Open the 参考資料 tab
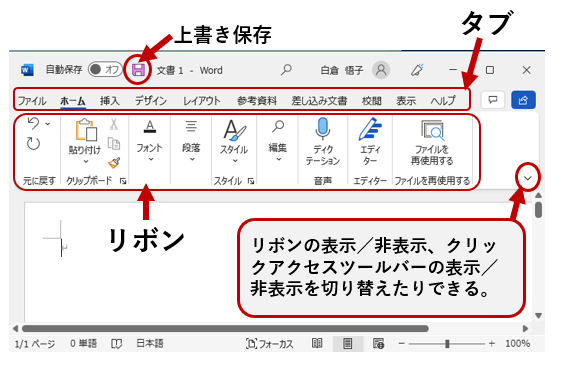The height and width of the screenshot is (371, 565). coord(257,100)
